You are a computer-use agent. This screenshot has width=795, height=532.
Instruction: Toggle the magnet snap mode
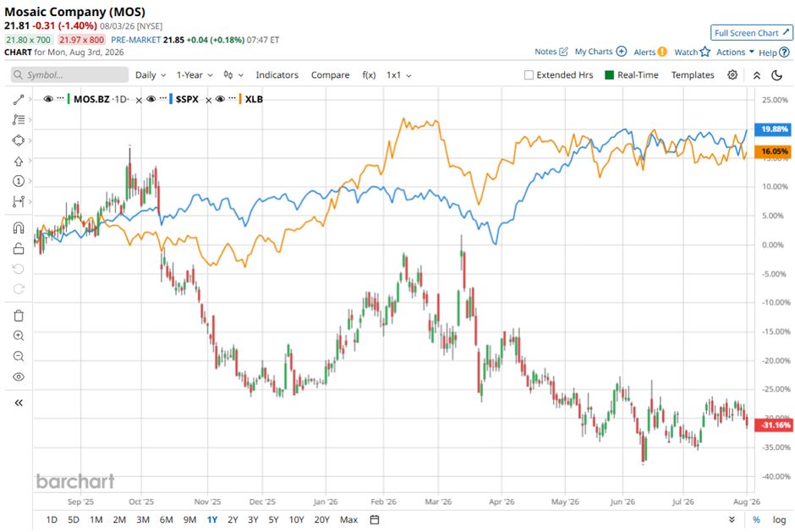pos(19,228)
